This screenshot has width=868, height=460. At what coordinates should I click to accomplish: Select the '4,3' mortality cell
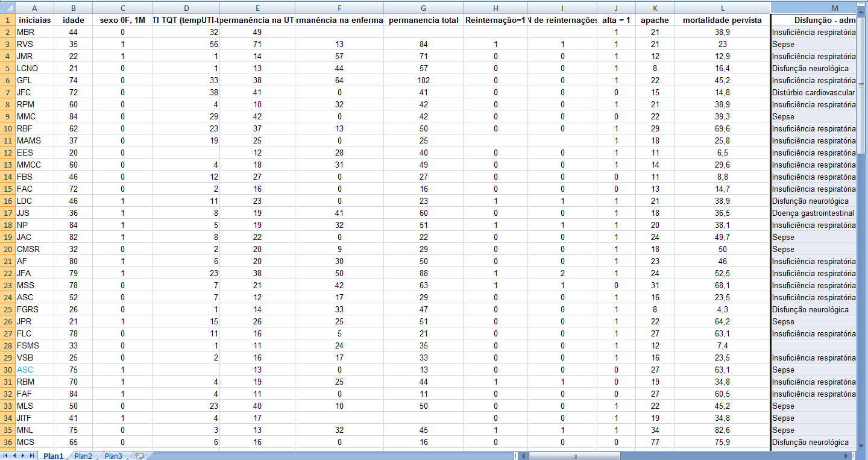pos(722,309)
